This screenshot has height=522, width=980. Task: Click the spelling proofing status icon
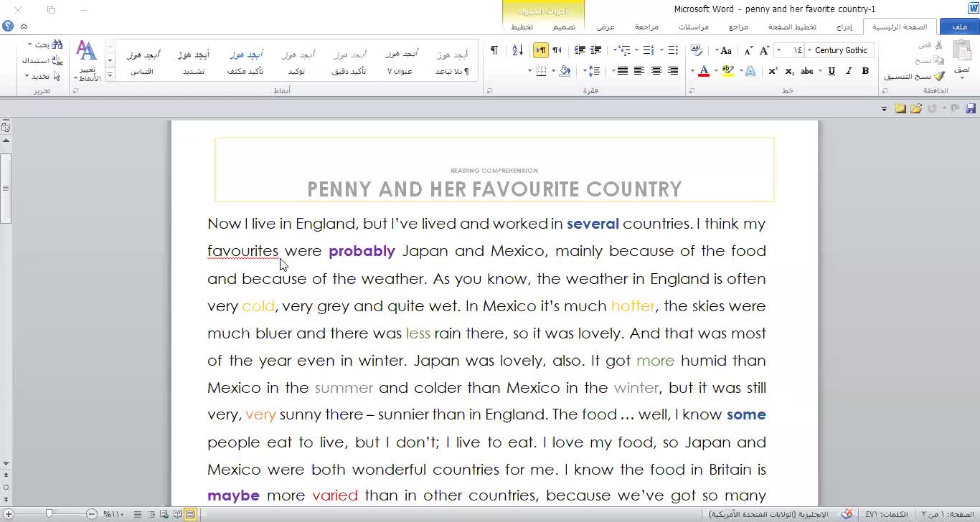[847, 514]
